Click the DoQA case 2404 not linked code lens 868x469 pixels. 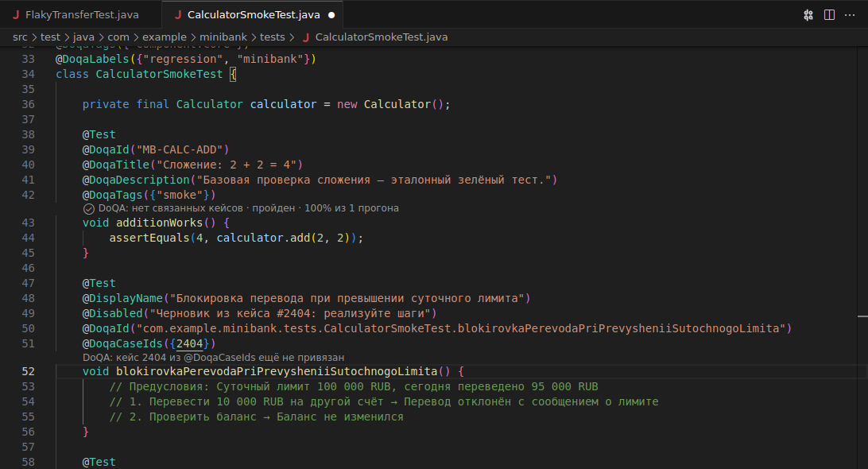(x=213, y=358)
